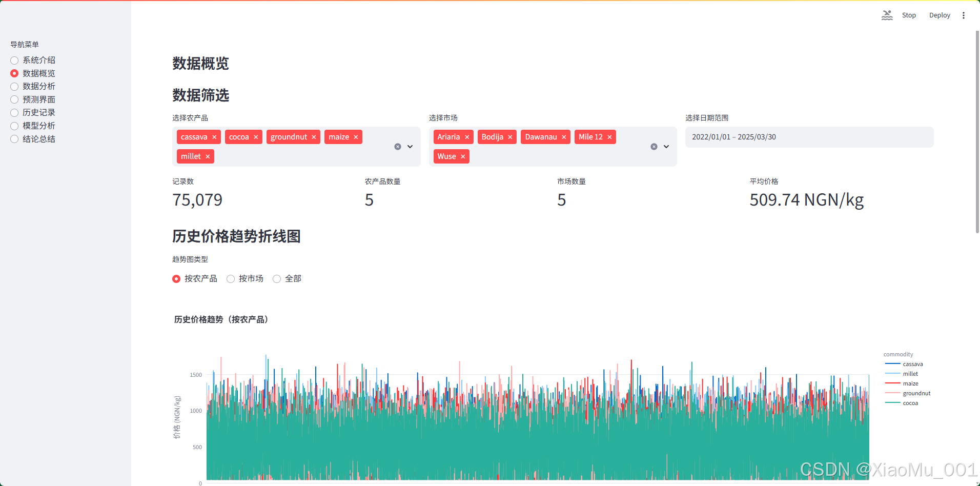Click the running status swimmer icon

887,15
